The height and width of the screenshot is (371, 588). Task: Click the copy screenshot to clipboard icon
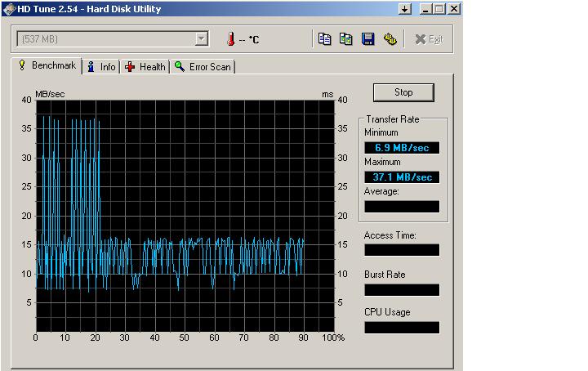tap(345, 39)
